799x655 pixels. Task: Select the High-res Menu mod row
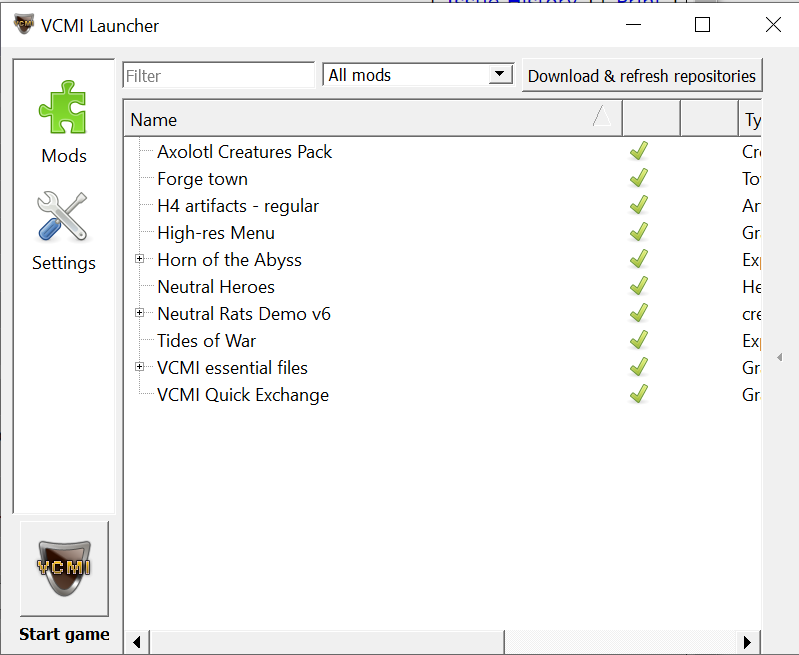point(215,233)
